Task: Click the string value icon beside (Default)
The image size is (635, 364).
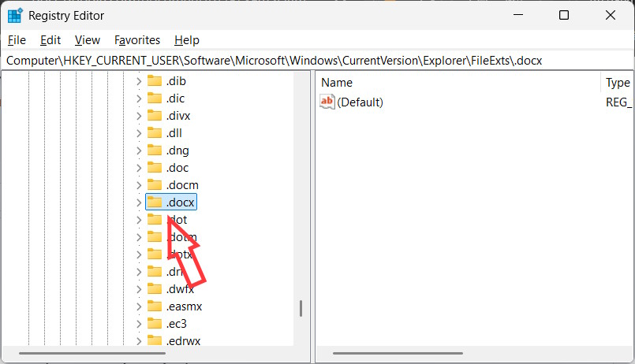Action: [x=327, y=102]
